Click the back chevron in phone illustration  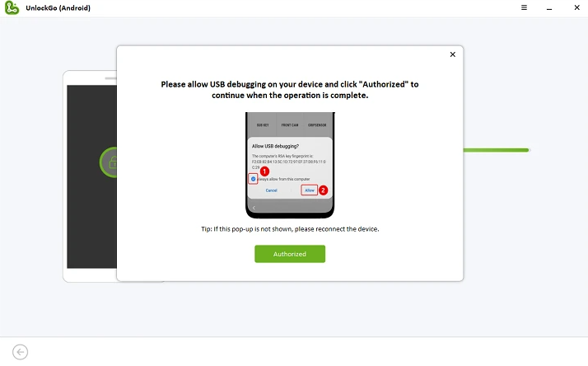tap(254, 208)
